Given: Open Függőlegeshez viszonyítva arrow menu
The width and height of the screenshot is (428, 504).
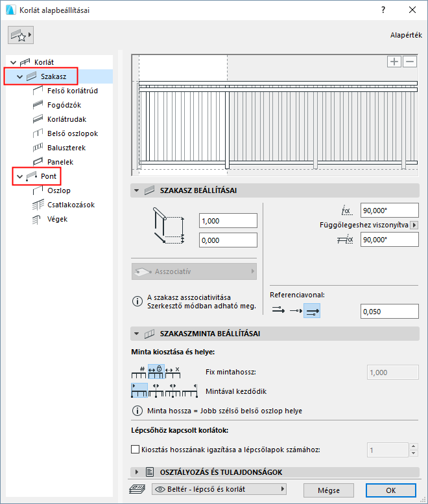Looking at the screenshot, I should click(x=414, y=225).
